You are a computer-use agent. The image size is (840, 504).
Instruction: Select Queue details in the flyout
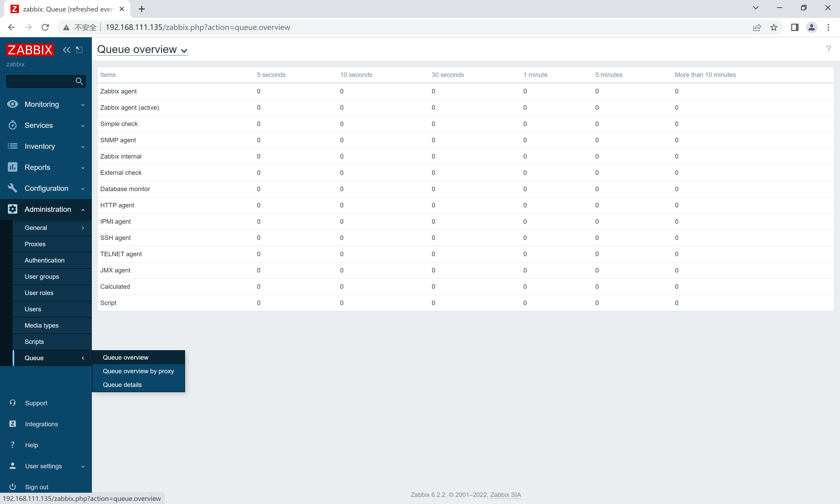pyautogui.click(x=139, y=385)
